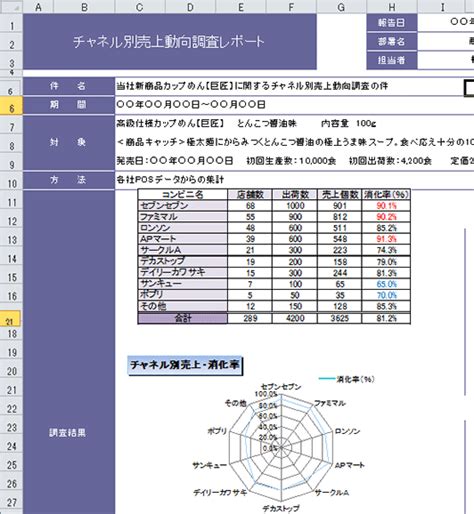
Task: Click the コンビニ名 table header
Action: (x=182, y=194)
